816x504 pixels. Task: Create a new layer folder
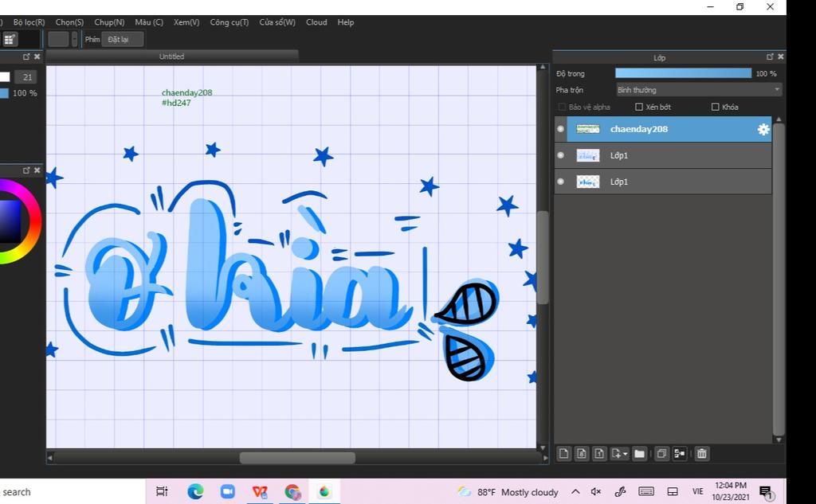pyautogui.click(x=639, y=454)
